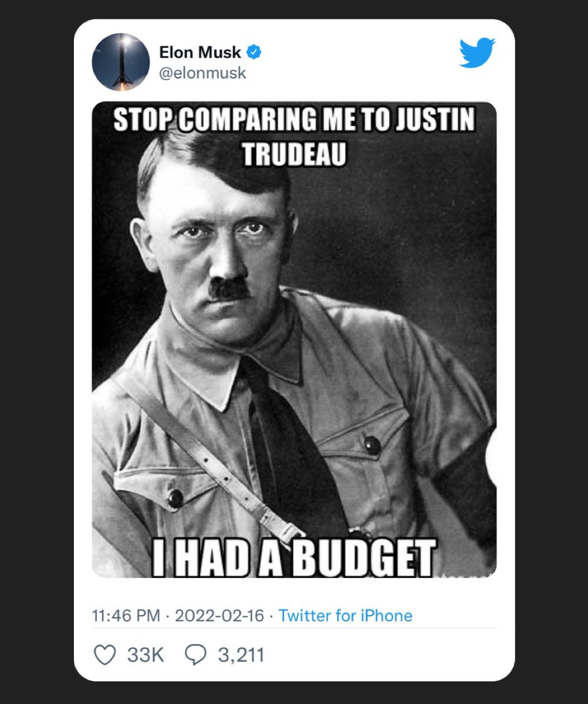Image resolution: width=588 pixels, height=704 pixels.
Task: Click the word TRUDEAU in the caption
Action: pos(294,154)
